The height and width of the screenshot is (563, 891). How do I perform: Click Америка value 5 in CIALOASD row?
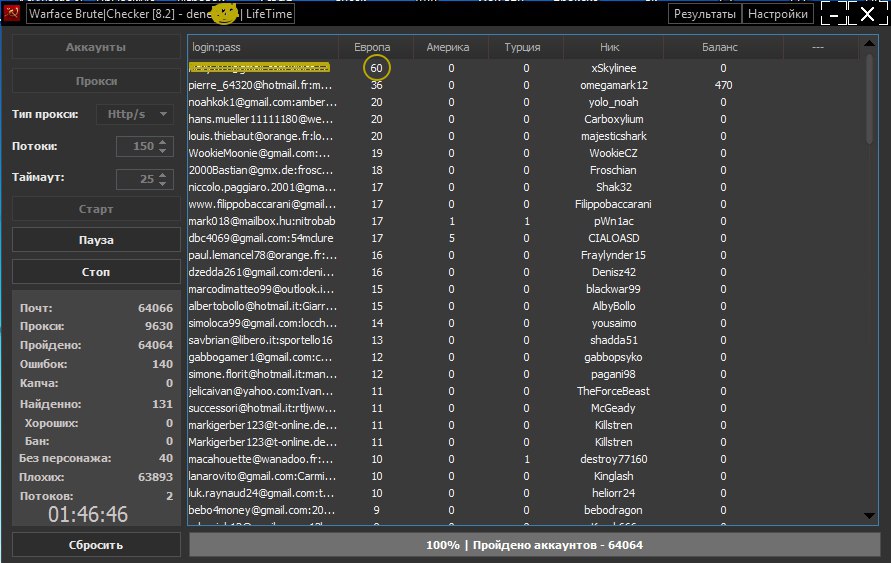tap(451, 238)
